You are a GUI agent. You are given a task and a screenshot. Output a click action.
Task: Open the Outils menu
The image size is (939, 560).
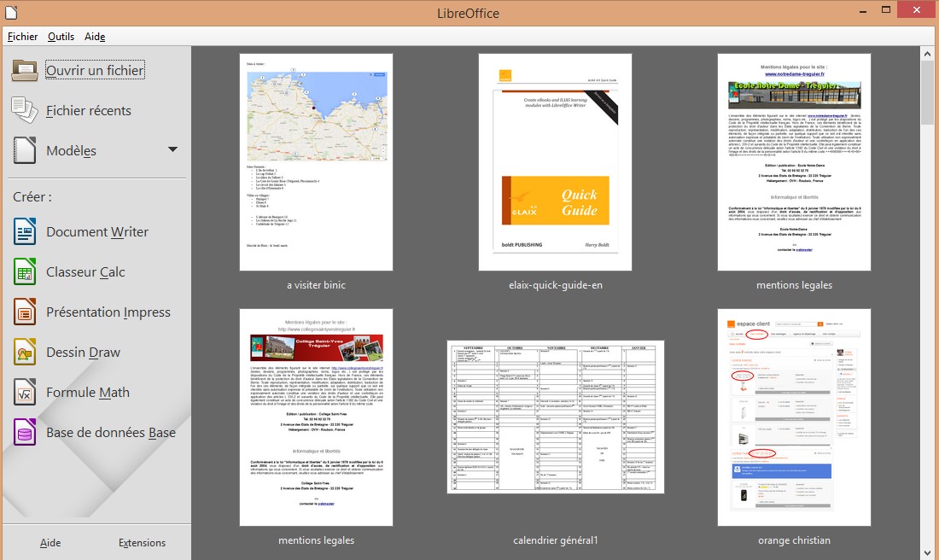tap(61, 37)
